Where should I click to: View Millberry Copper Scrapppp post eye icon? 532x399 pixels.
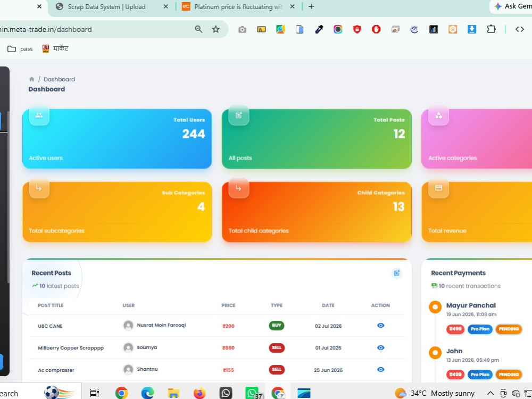pyautogui.click(x=381, y=347)
